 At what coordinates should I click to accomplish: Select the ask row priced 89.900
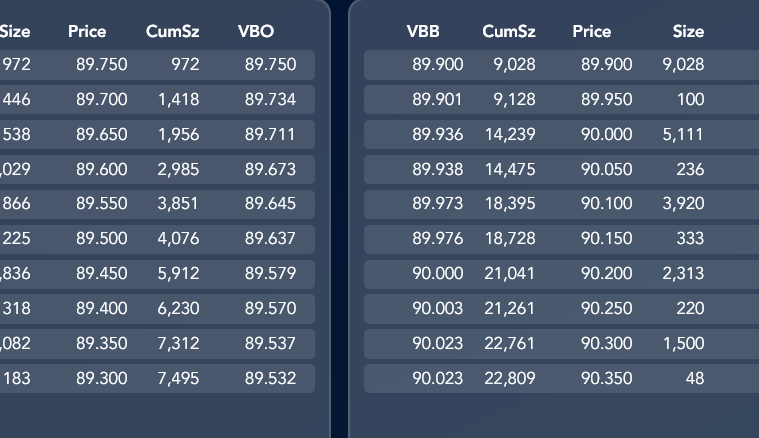coord(562,64)
